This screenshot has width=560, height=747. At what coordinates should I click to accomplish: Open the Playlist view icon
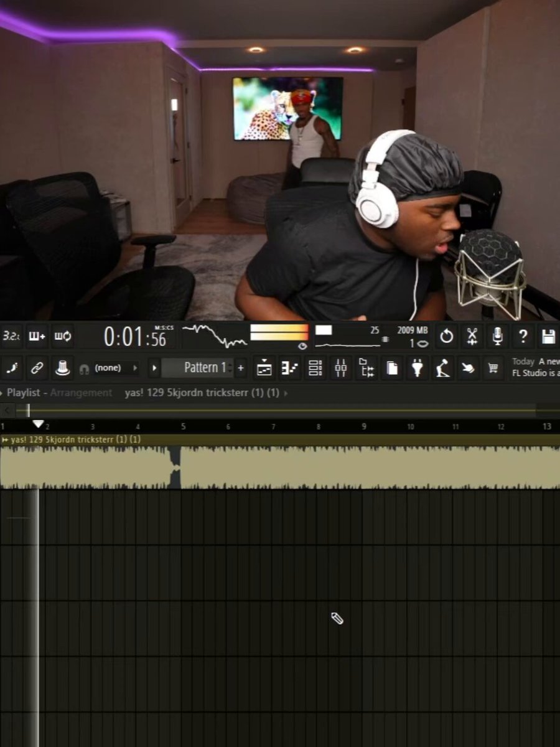(x=264, y=368)
